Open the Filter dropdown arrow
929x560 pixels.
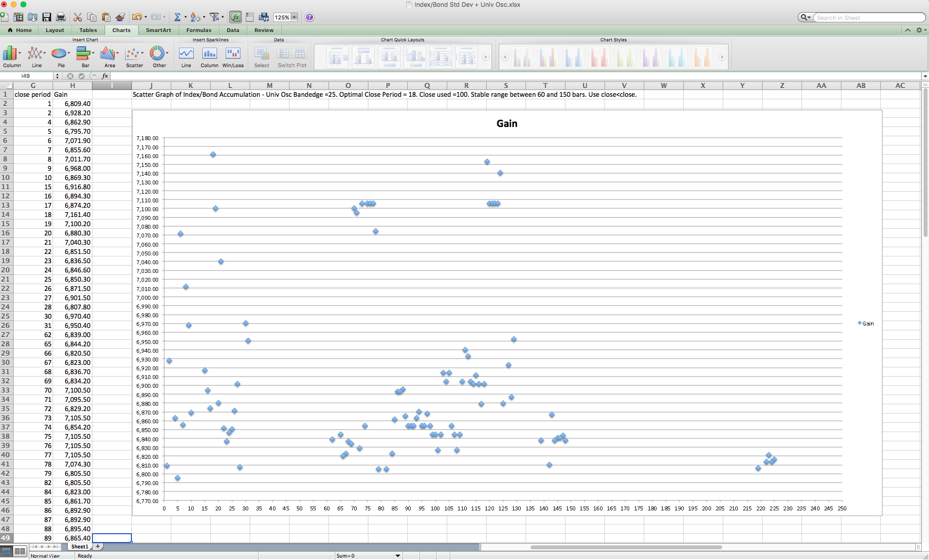222,18
